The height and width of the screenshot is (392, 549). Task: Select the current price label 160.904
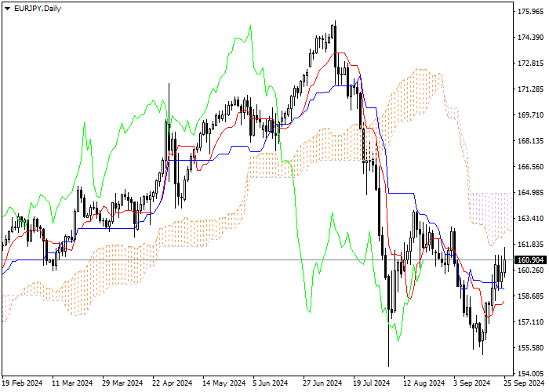pos(530,260)
